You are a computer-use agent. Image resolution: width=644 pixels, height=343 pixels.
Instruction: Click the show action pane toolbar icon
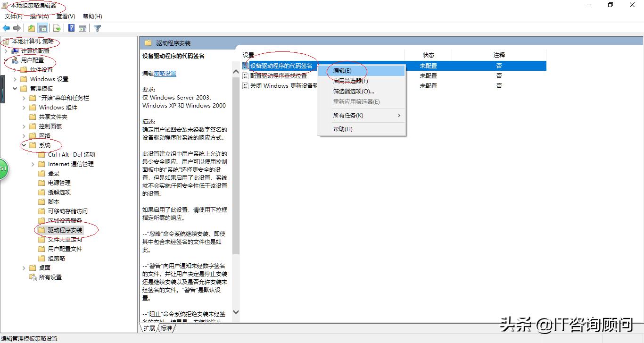pos(83,28)
